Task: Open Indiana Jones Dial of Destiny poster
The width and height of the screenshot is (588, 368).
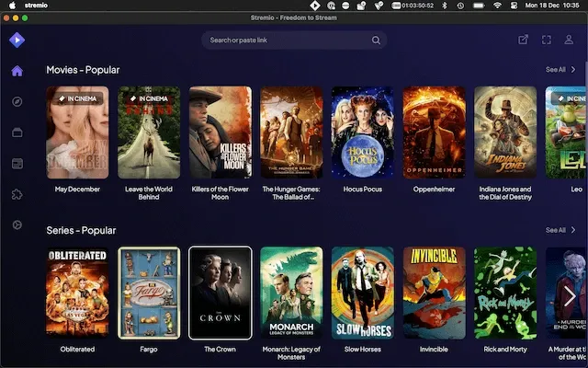Action: tap(505, 132)
